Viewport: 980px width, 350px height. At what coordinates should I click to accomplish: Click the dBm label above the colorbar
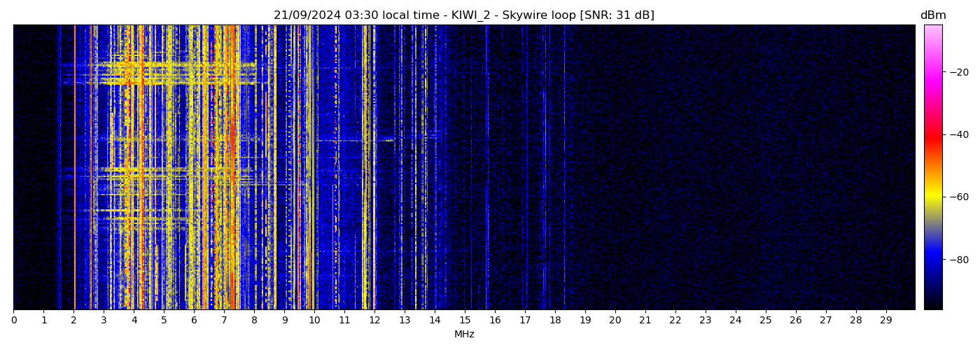tap(932, 15)
